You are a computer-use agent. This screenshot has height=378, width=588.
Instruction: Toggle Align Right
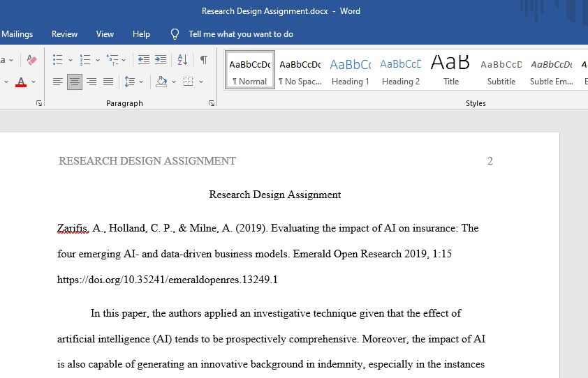pos(91,82)
